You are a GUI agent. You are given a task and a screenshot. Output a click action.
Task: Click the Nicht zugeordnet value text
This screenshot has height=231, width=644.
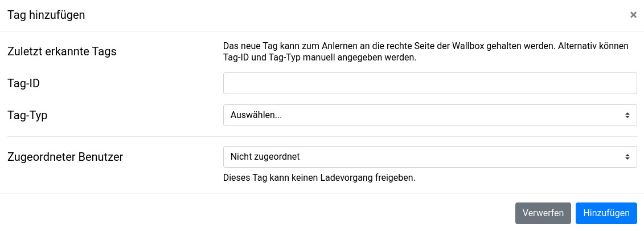pos(265,156)
